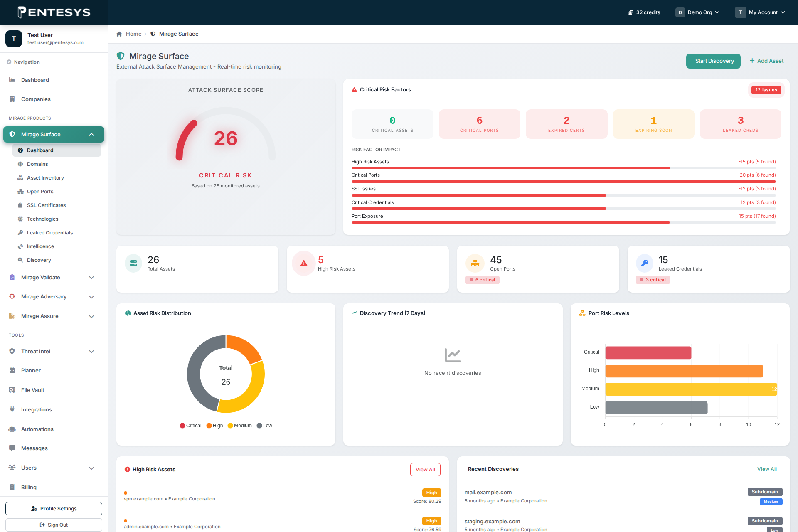Click the Low bar in Port Risk Levels
The width and height of the screenshot is (798, 532).
pos(656,407)
